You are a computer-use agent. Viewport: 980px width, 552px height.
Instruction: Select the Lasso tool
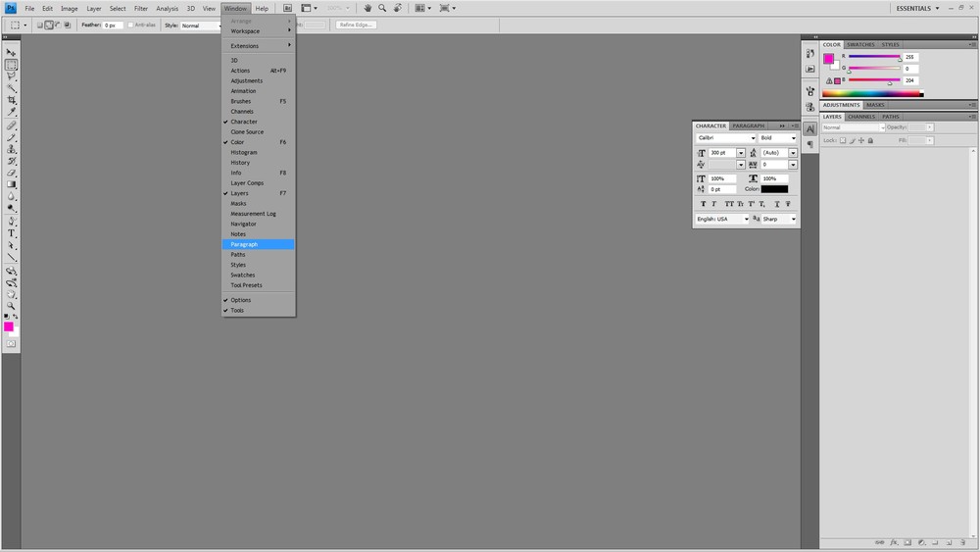click(x=11, y=76)
